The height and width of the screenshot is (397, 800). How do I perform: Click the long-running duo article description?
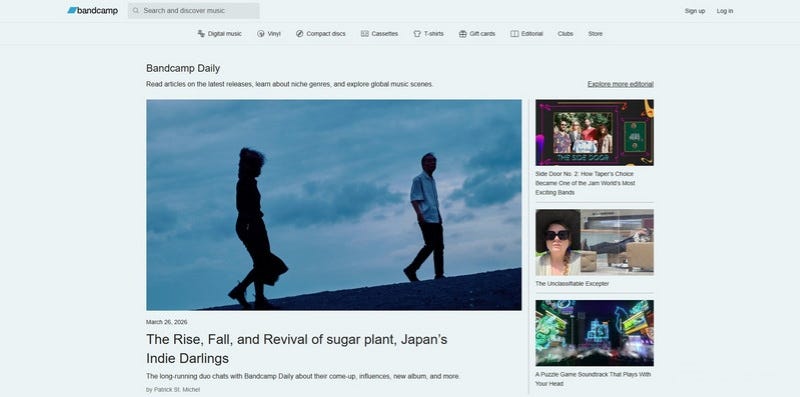point(303,376)
